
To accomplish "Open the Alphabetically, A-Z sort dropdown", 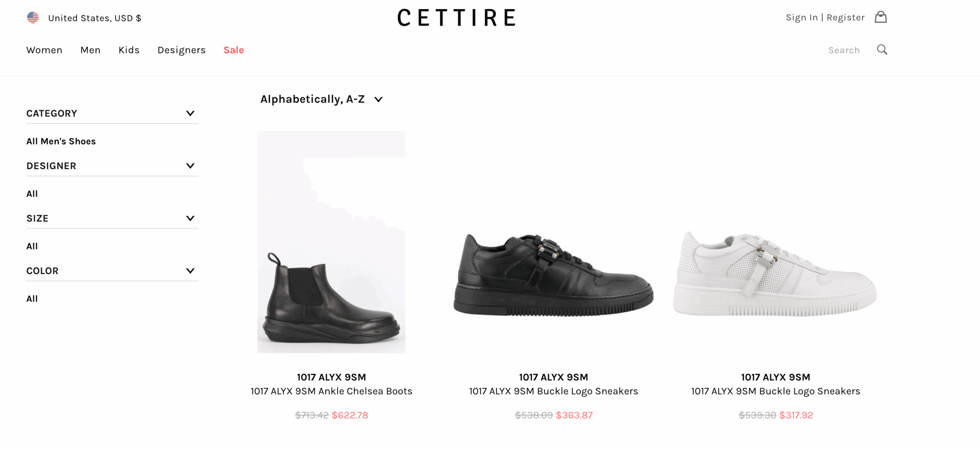I will click(322, 99).
